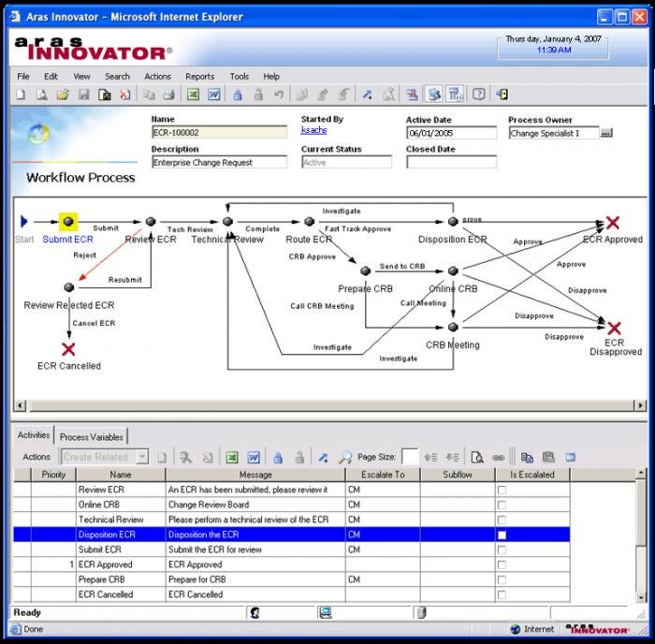Click the Subflow column header
This screenshot has height=644, width=655.
coord(458,475)
